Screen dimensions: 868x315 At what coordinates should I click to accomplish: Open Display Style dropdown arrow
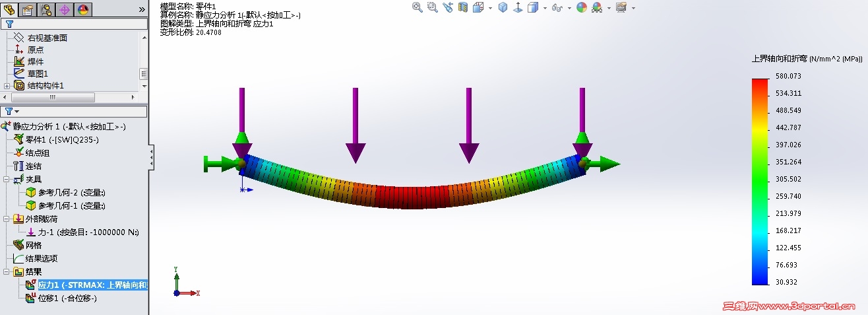(x=545, y=8)
